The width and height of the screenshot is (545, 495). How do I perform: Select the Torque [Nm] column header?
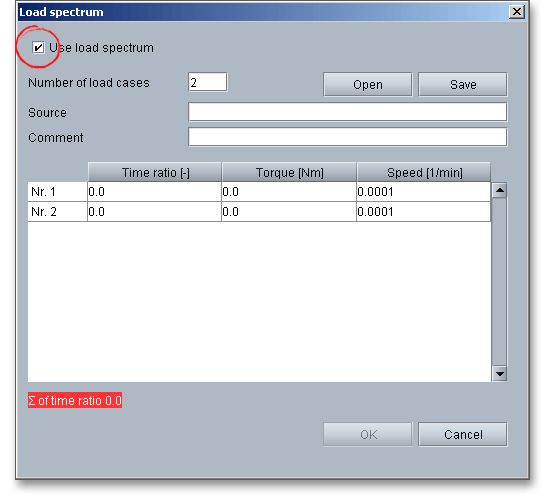pos(289,172)
